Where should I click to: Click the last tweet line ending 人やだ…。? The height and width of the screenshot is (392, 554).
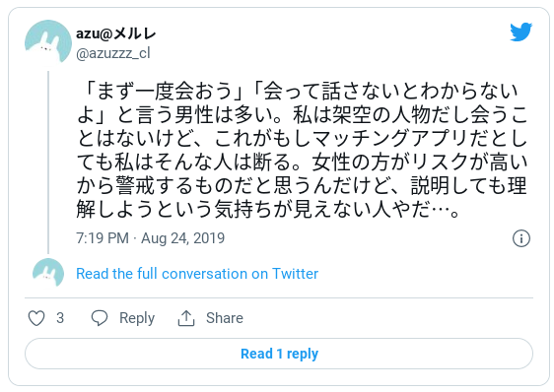tap(268, 210)
